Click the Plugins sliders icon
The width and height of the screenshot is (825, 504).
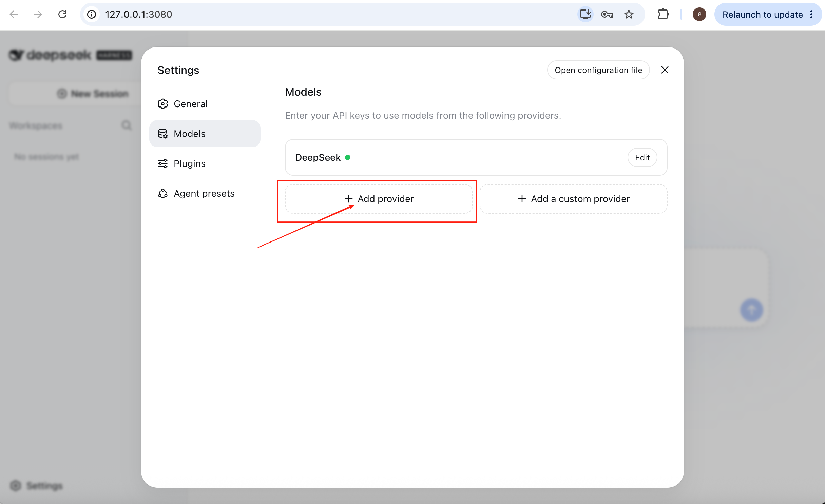(x=163, y=163)
